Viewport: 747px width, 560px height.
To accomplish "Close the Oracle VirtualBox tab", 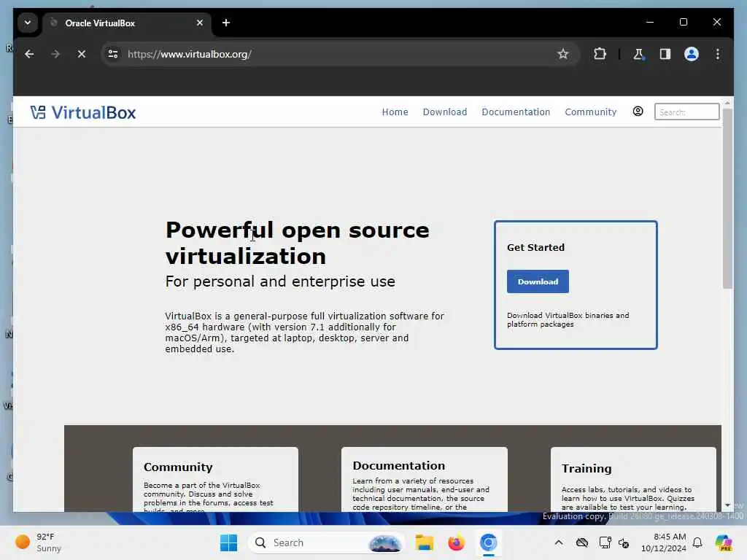I will pos(200,23).
